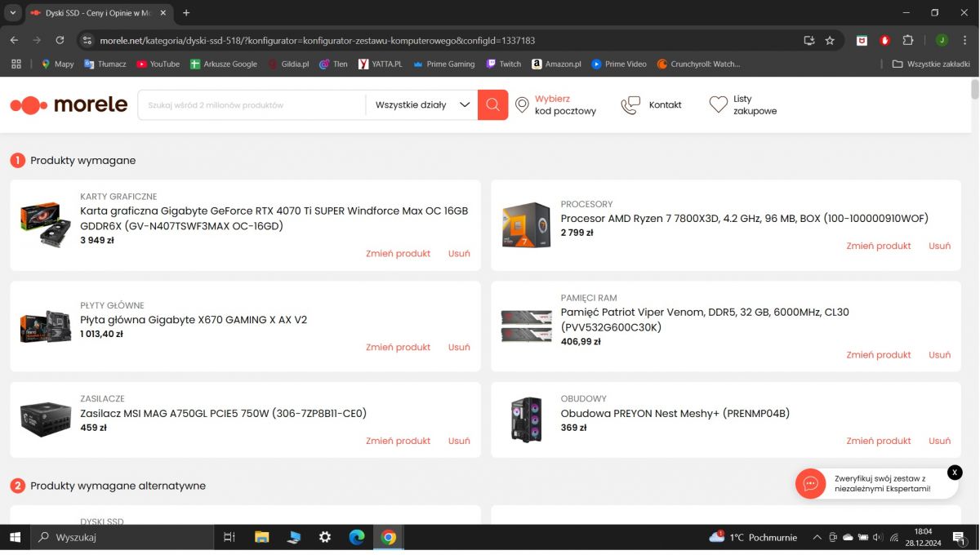Open the notification center icon
This screenshot has width=980, height=555.
pyautogui.click(x=960, y=537)
